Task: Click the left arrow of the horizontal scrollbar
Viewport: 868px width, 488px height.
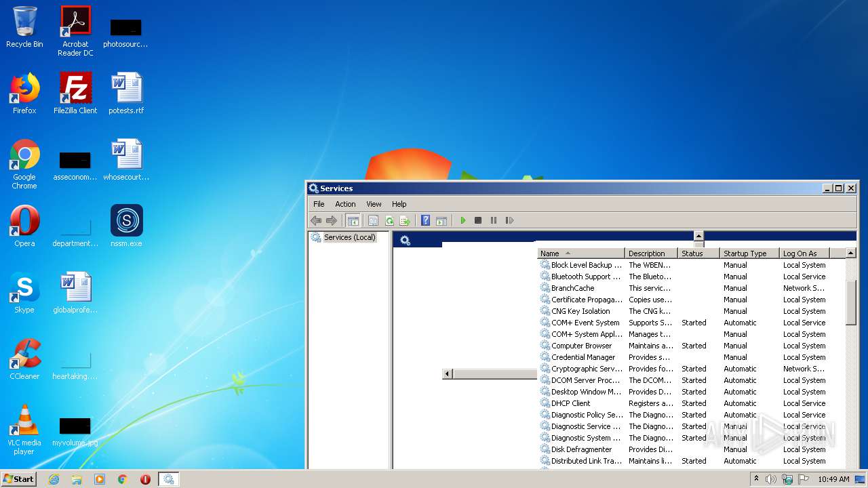Action: pos(447,374)
